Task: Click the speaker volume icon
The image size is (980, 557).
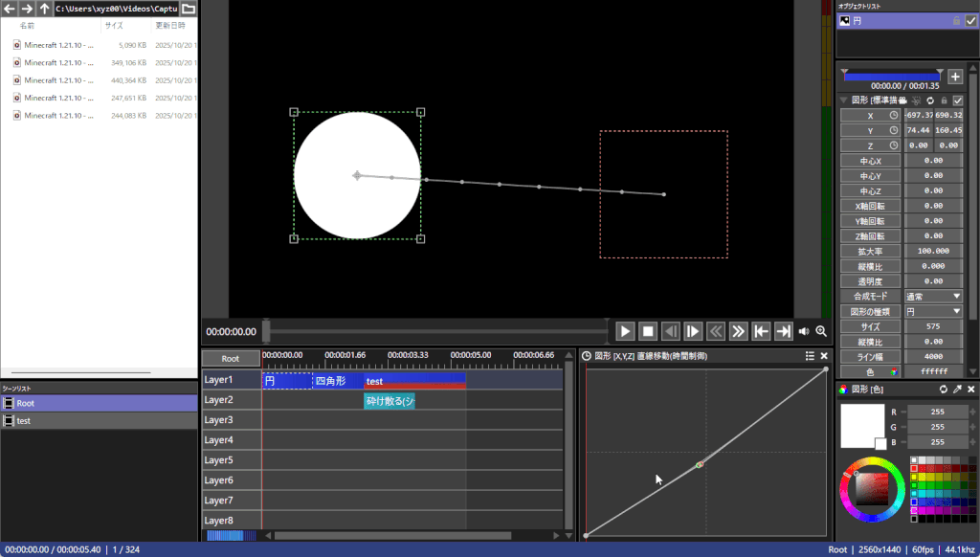Action: point(804,331)
